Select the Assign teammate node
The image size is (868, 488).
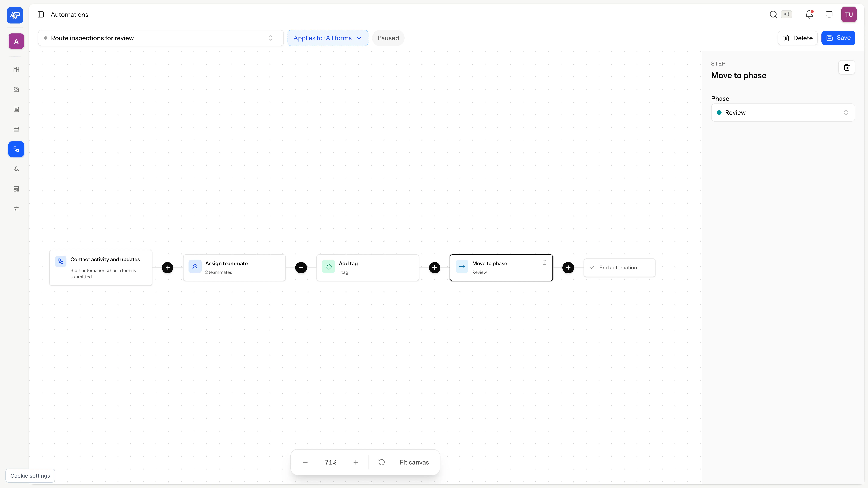point(234,268)
